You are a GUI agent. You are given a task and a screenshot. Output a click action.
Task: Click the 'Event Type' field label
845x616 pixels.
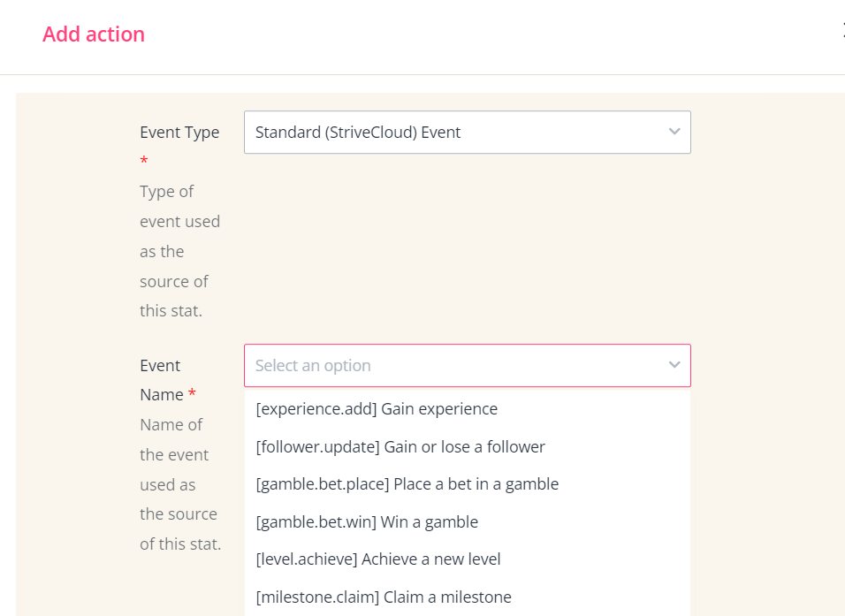(x=179, y=133)
